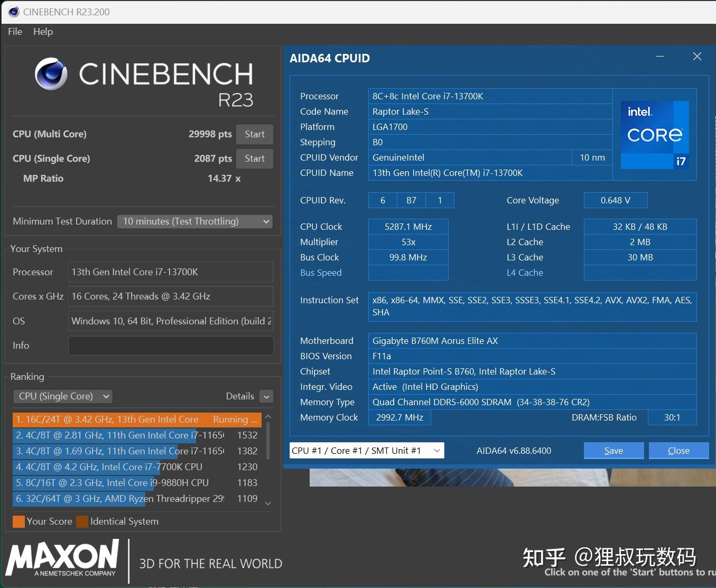Click the 10 nm process cell
Viewport: 716px width, 588px height.
(x=592, y=157)
